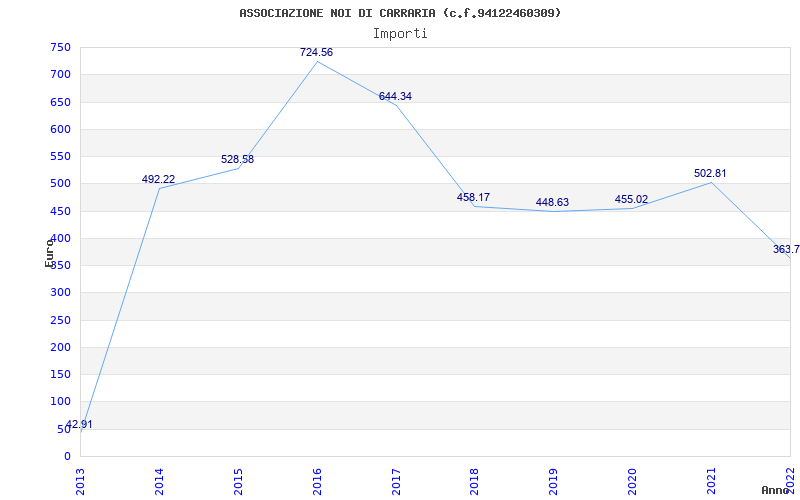Click the Anno x-axis title
This screenshot has height=500, width=800.
775,490
